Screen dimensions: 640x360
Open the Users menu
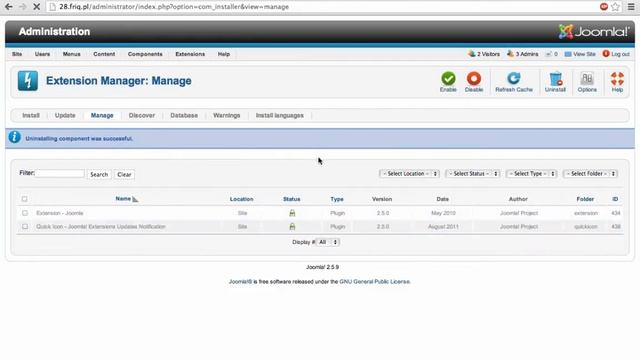click(42, 54)
